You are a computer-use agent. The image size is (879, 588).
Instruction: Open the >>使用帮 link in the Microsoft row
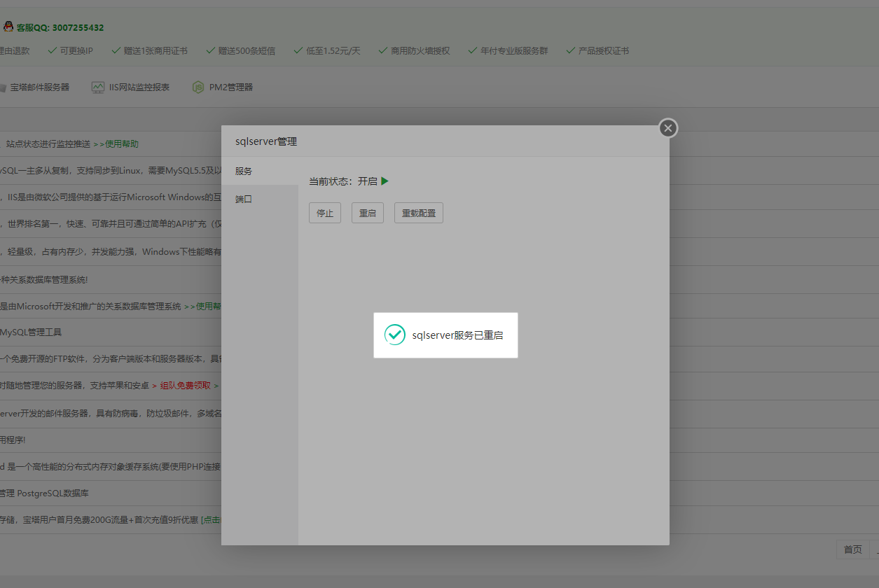click(202, 306)
